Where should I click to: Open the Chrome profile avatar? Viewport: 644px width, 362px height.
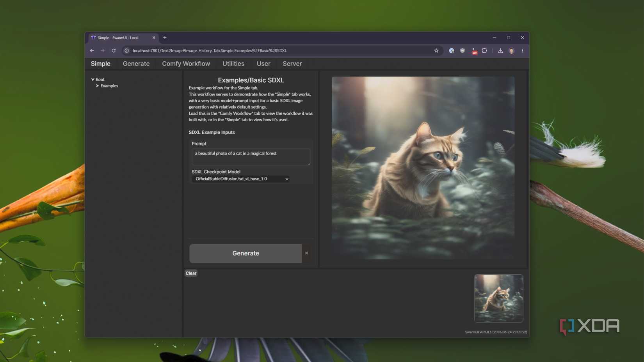(x=511, y=51)
